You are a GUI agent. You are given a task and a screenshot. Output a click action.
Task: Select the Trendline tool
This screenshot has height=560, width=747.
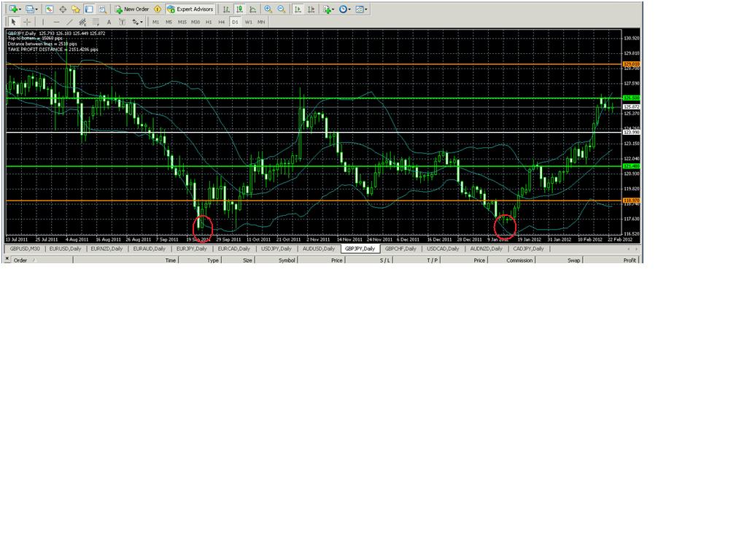click(69, 22)
